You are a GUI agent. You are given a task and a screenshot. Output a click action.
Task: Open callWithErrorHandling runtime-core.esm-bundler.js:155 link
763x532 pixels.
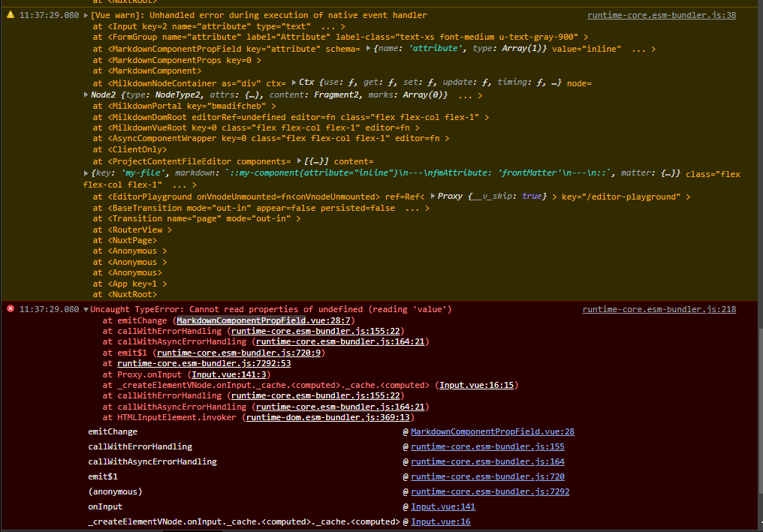tap(487, 446)
